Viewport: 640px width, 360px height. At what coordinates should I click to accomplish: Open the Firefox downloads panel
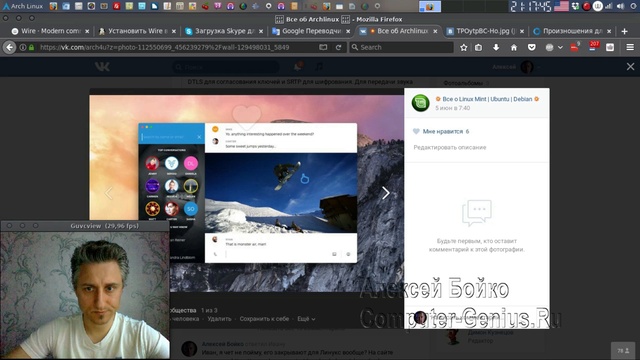point(496,47)
